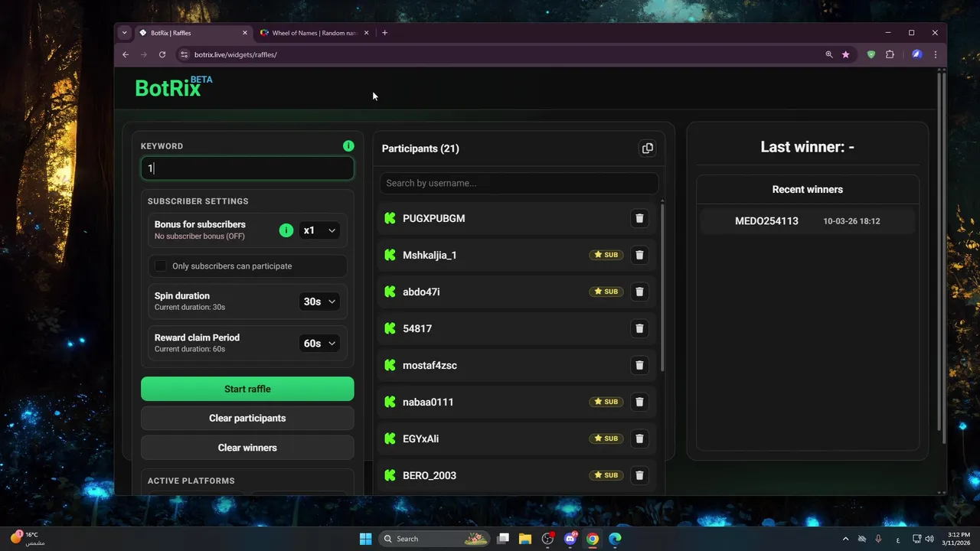Click Start raffle button
Screen dimensions: 980x551
coord(247,389)
